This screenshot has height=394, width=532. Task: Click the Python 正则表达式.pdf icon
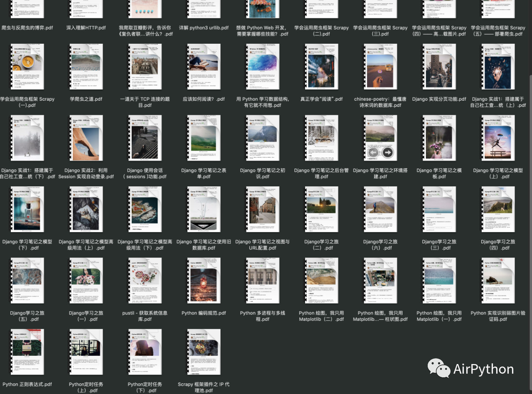27,352
